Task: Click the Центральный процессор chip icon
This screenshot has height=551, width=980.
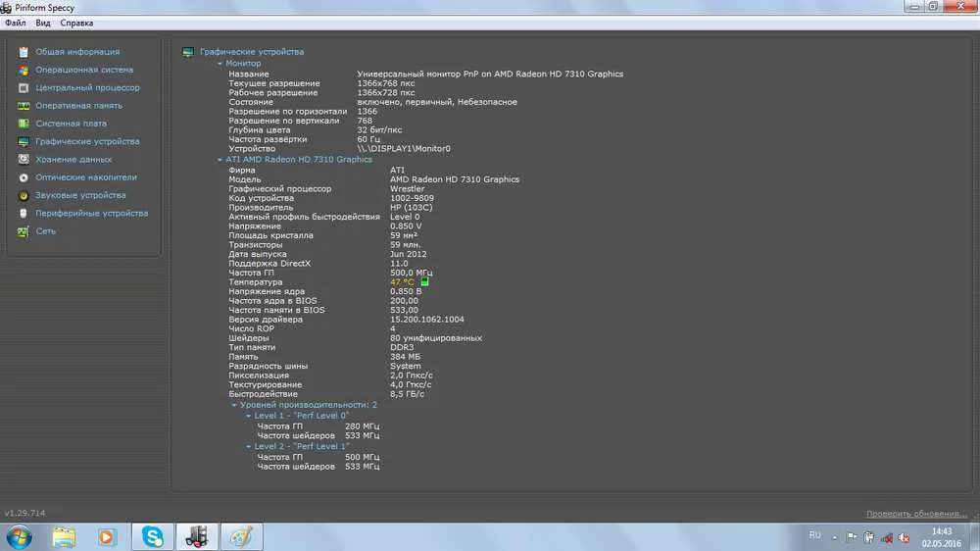Action: (x=24, y=88)
